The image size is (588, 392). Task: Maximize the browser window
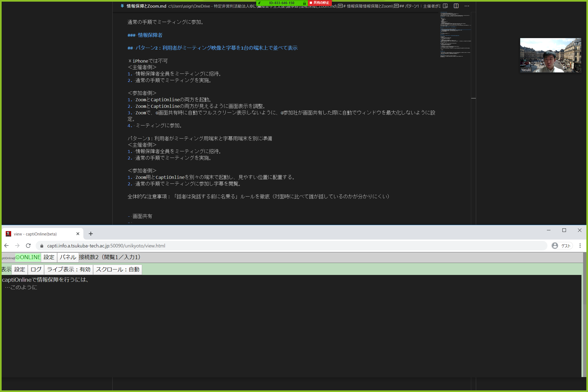point(564,230)
